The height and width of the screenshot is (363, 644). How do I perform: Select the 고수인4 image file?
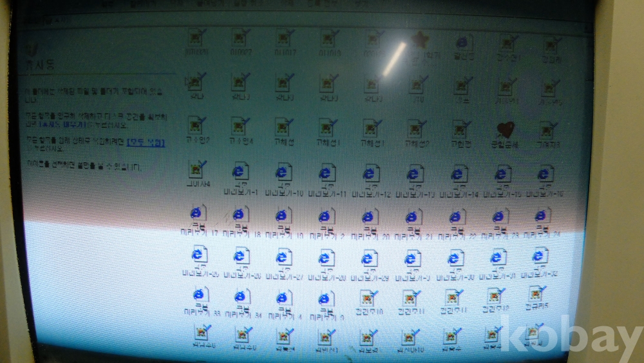(x=240, y=126)
